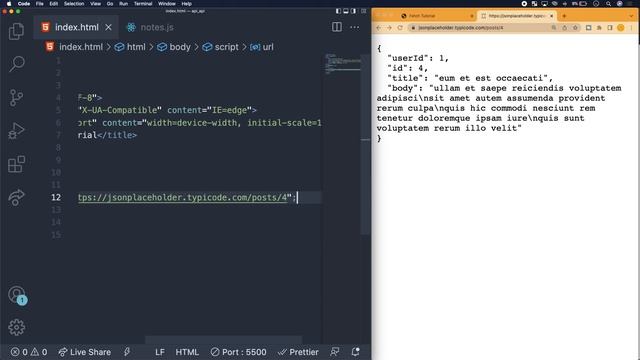Open the Manage settings gear
This screenshot has width=640, height=360.
point(16,327)
